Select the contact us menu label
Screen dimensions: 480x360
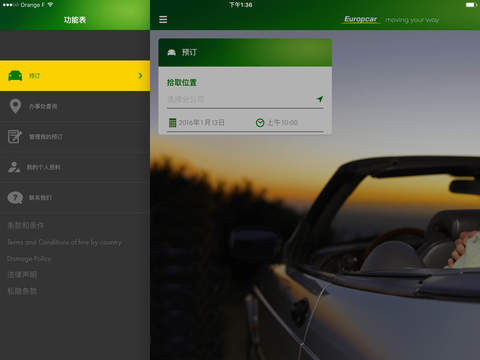40,198
